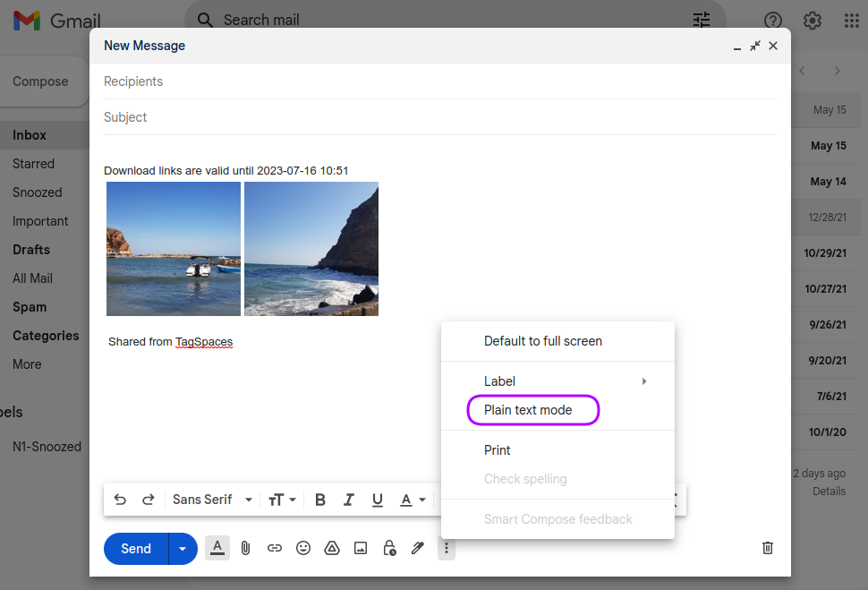868x590 pixels.
Task: Send the composed email
Action: click(x=135, y=548)
